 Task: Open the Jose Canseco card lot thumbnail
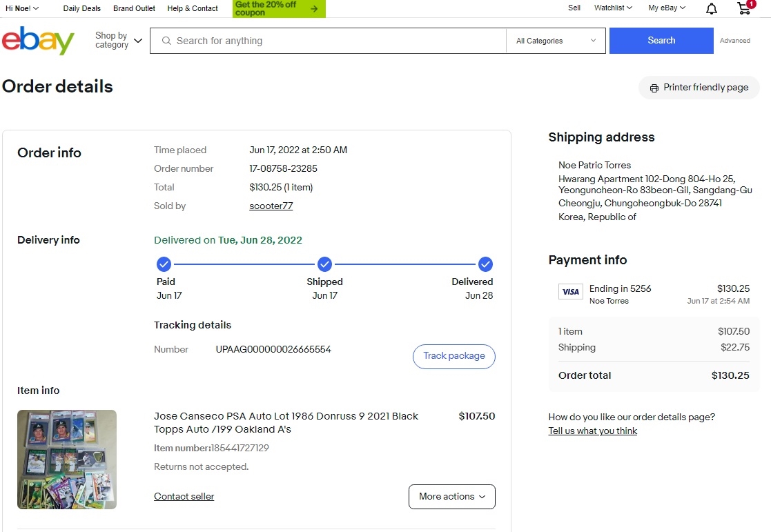click(x=67, y=460)
